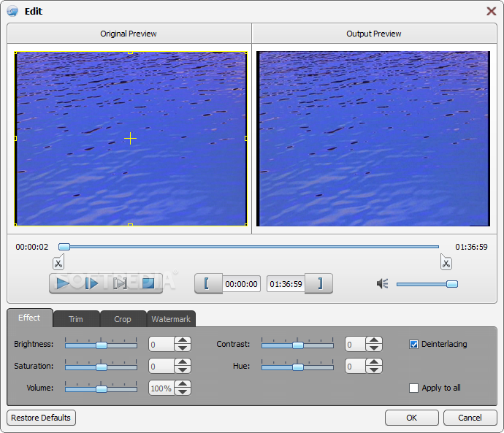Increase Brightness with up arrow
The width and height of the screenshot is (504, 433).
click(x=183, y=340)
